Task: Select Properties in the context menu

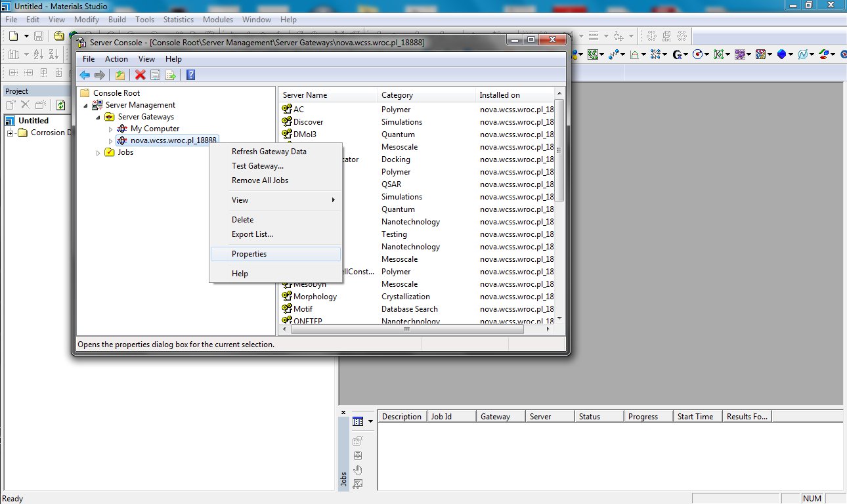Action: click(249, 254)
